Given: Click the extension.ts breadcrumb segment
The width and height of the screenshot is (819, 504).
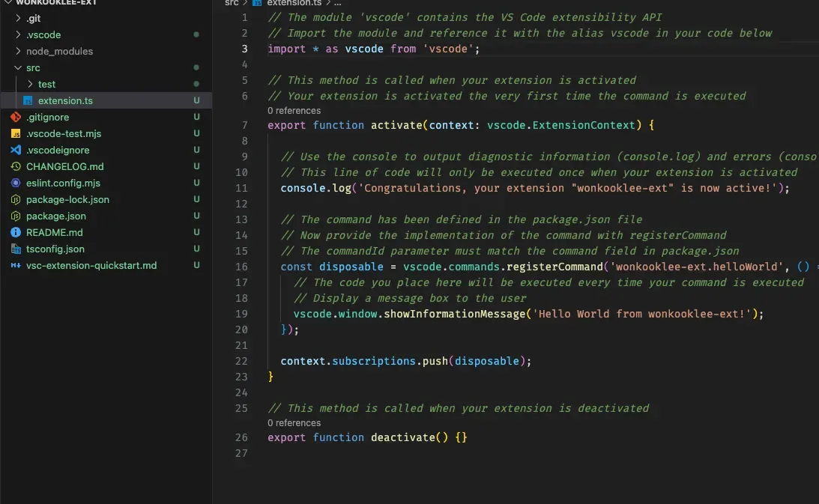Looking at the screenshot, I should tap(294, 2).
